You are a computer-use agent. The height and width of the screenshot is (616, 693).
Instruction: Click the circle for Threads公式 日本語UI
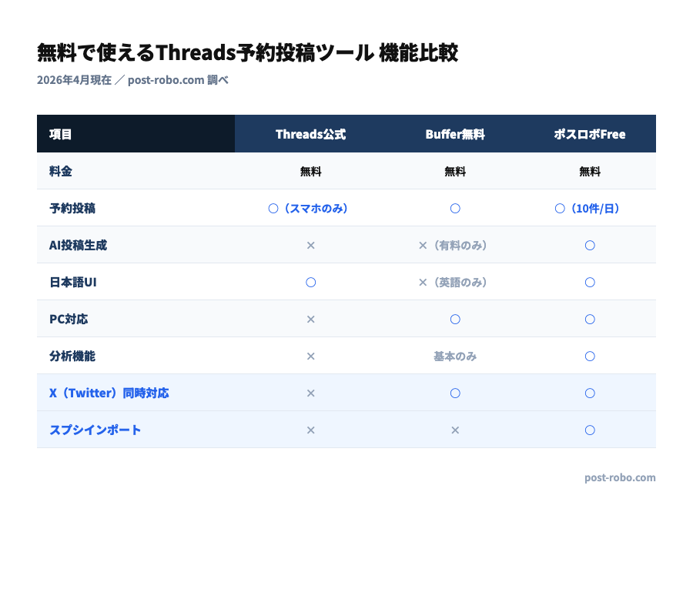(x=311, y=282)
